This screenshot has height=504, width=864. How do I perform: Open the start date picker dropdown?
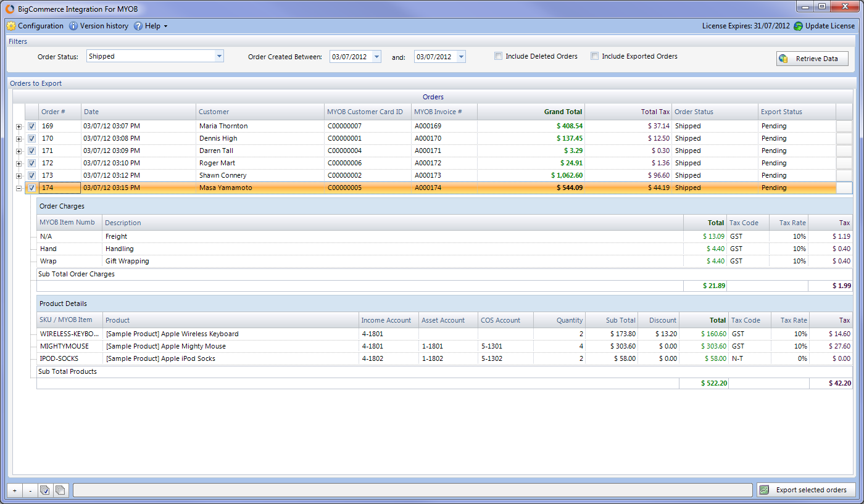[377, 57]
